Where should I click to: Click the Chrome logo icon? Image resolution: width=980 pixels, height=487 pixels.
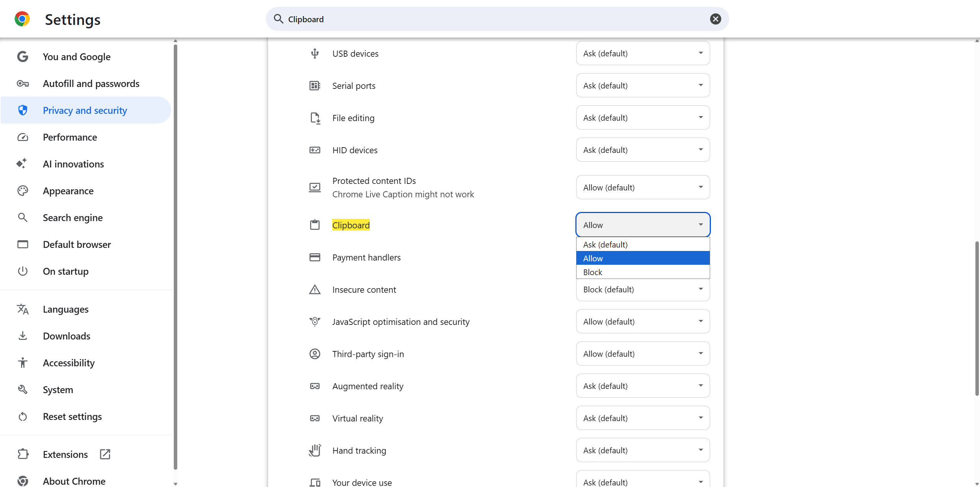[22, 19]
